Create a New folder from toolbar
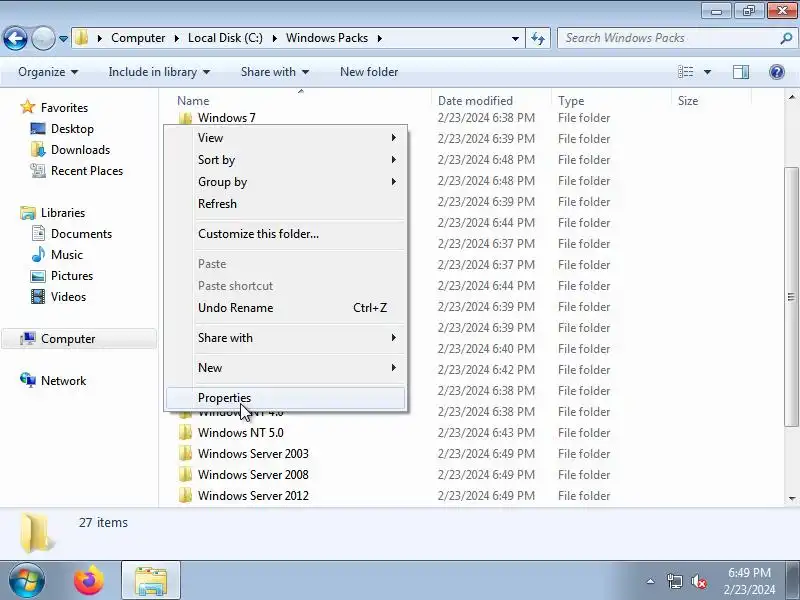Screen dimensions: 800x600 point(369,72)
